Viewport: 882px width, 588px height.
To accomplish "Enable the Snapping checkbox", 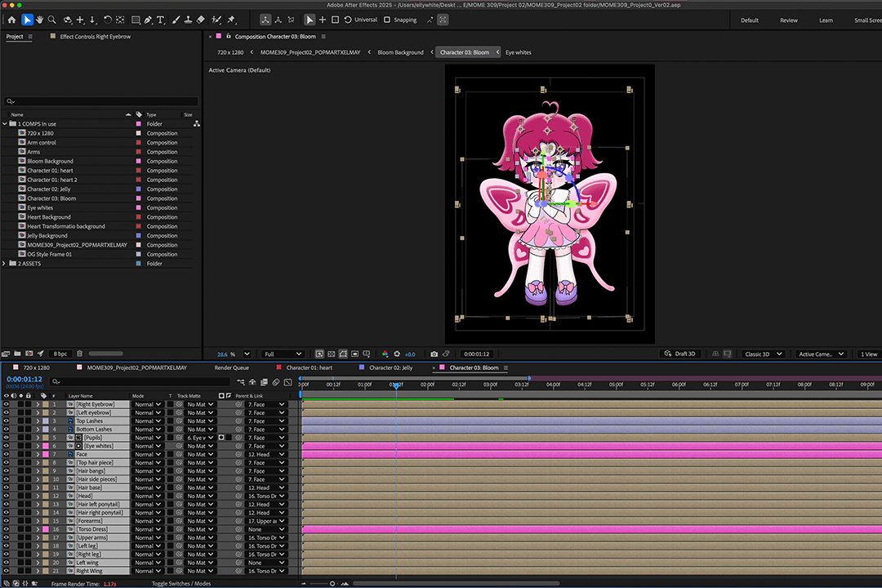I will [x=387, y=20].
